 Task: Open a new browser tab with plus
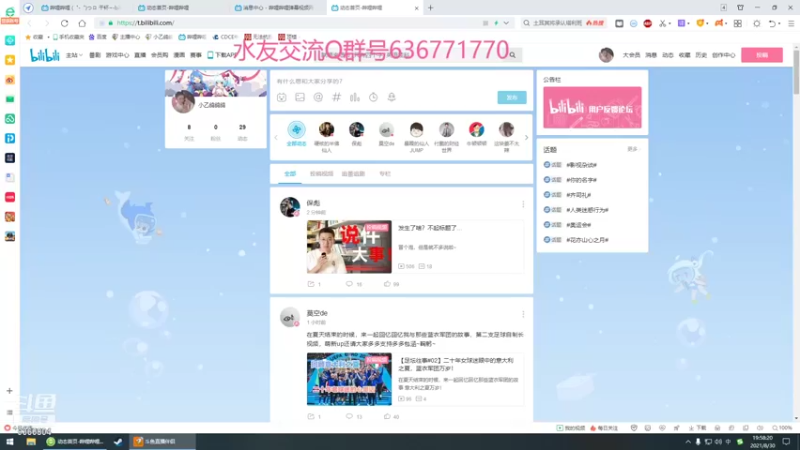point(431,8)
